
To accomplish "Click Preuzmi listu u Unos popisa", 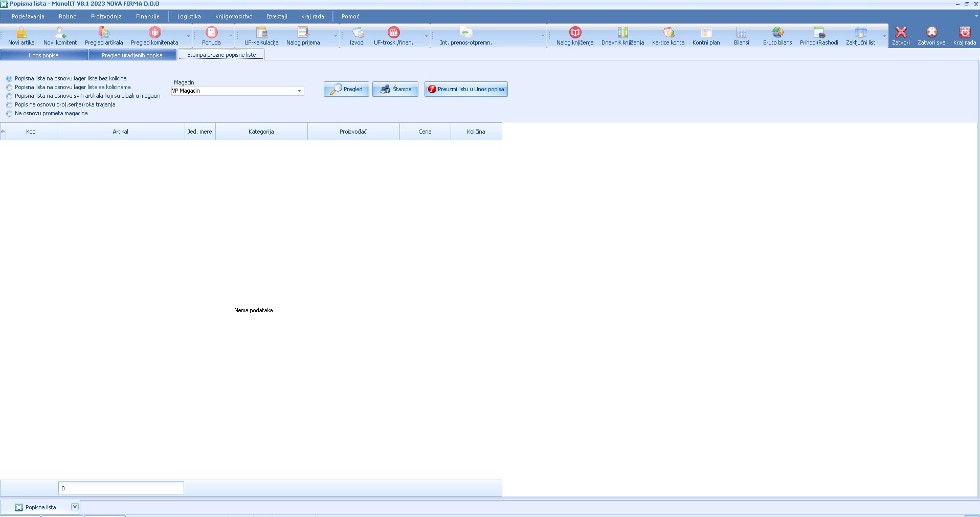I will point(466,89).
